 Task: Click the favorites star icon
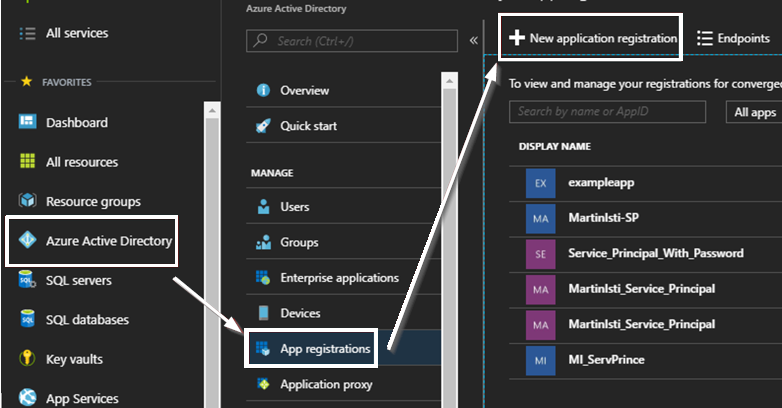point(26,81)
